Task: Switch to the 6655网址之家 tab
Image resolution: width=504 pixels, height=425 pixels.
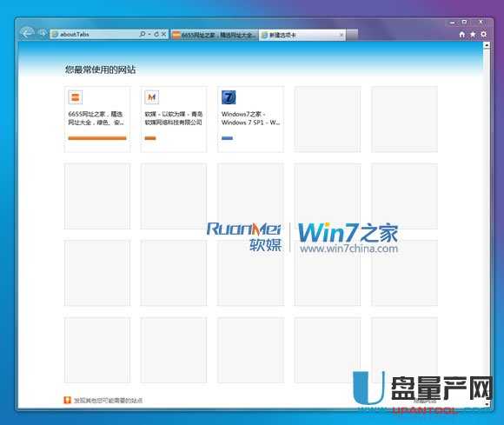Action: click(214, 35)
